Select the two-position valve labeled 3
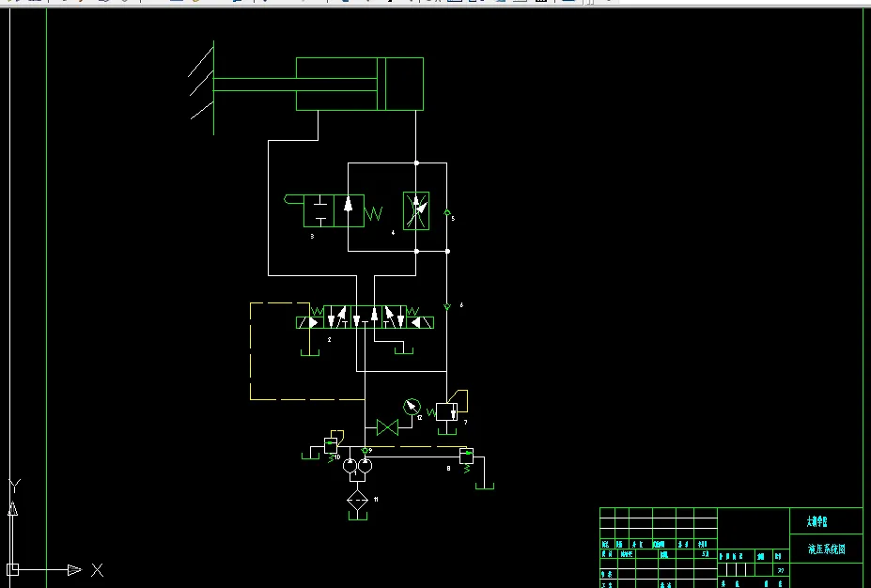Viewport: 871px width, 588px height. coord(334,210)
